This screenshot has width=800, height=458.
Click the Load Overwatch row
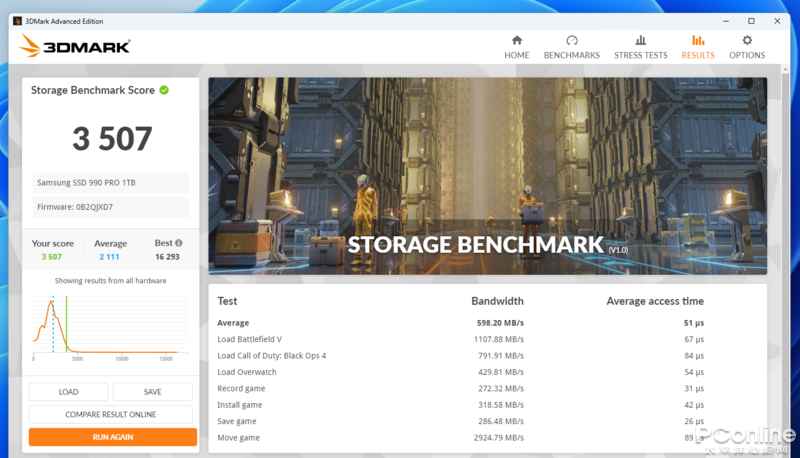[x=461, y=372]
